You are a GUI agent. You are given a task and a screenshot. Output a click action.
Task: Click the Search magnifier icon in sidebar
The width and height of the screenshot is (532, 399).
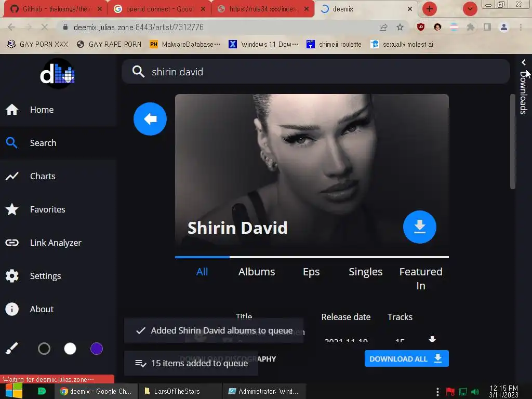11,142
